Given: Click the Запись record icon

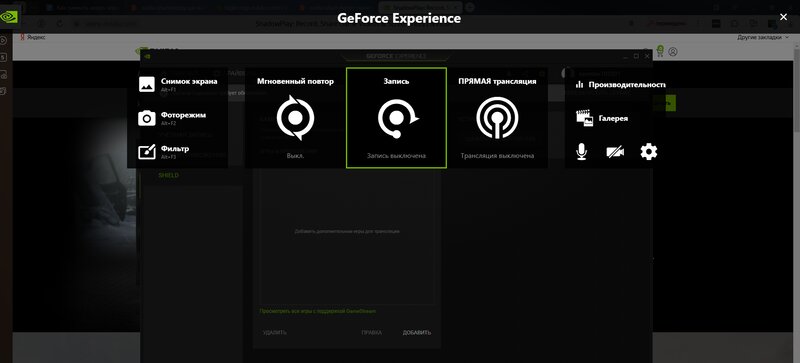Looking at the screenshot, I should click(397, 118).
